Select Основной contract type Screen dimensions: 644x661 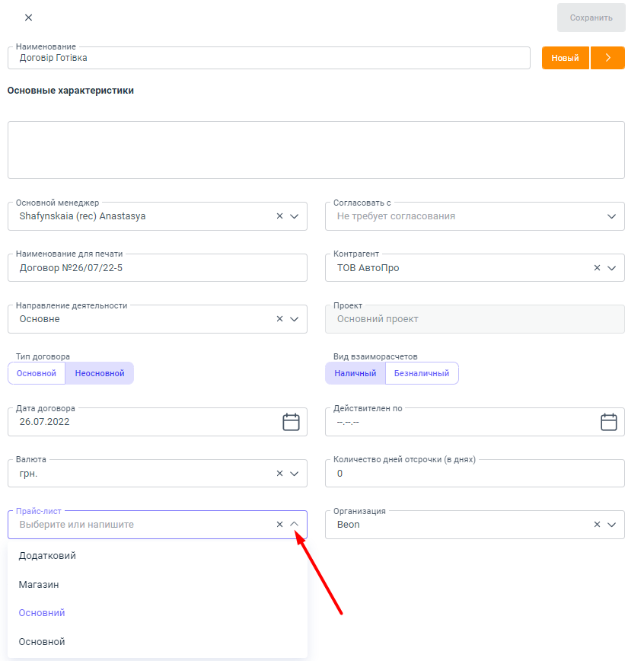coord(37,373)
